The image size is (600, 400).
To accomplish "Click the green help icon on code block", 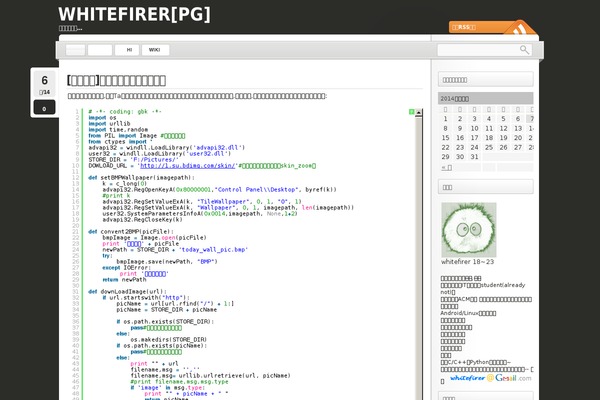I will coord(411,112).
